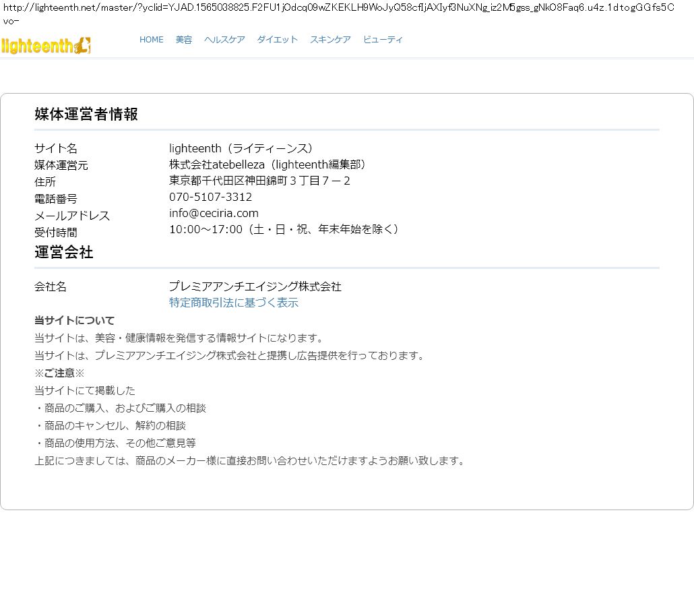Click the info@ceciria.com email address
This screenshot has width=694, height=616.
214,213
